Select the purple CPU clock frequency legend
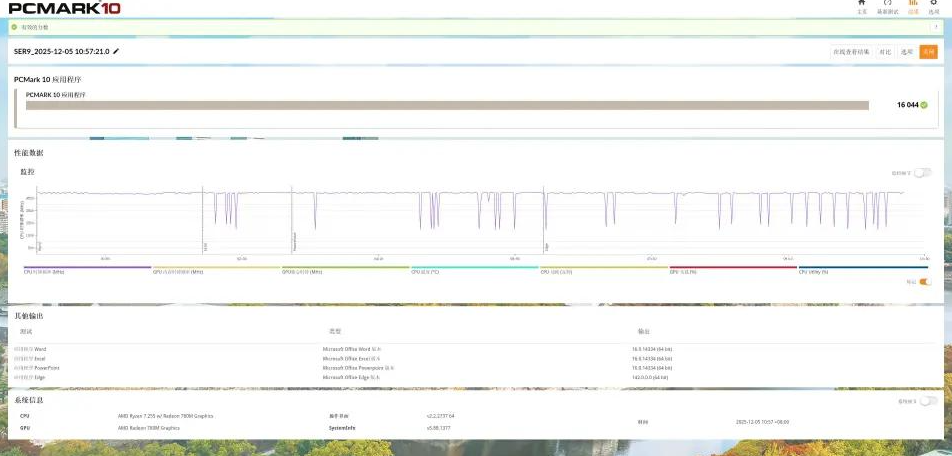Screen dimensions: 952x456 click(x=86, y=271)
